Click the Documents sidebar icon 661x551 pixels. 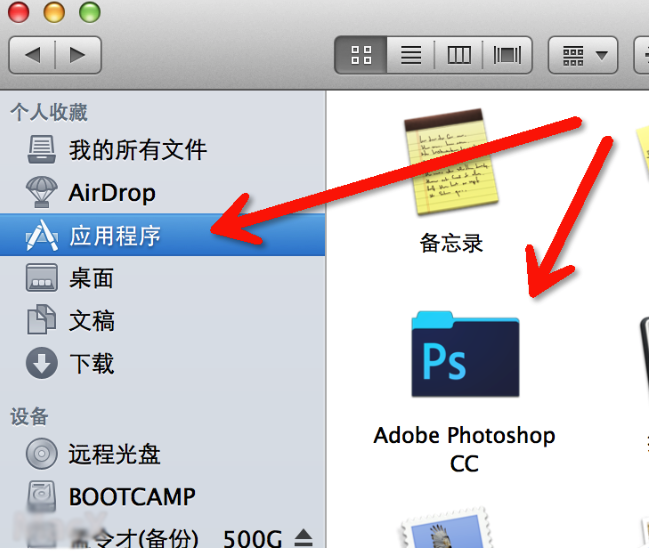[x=41, y=320]
